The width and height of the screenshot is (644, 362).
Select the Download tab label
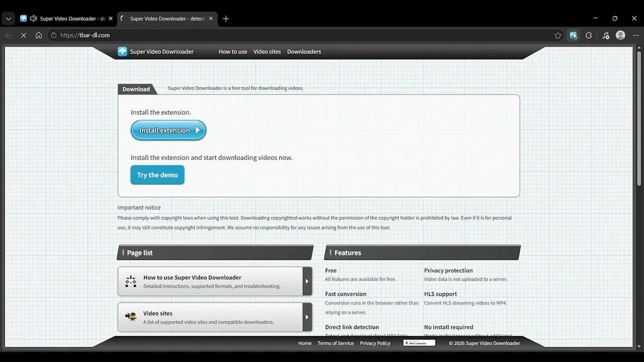136,89
